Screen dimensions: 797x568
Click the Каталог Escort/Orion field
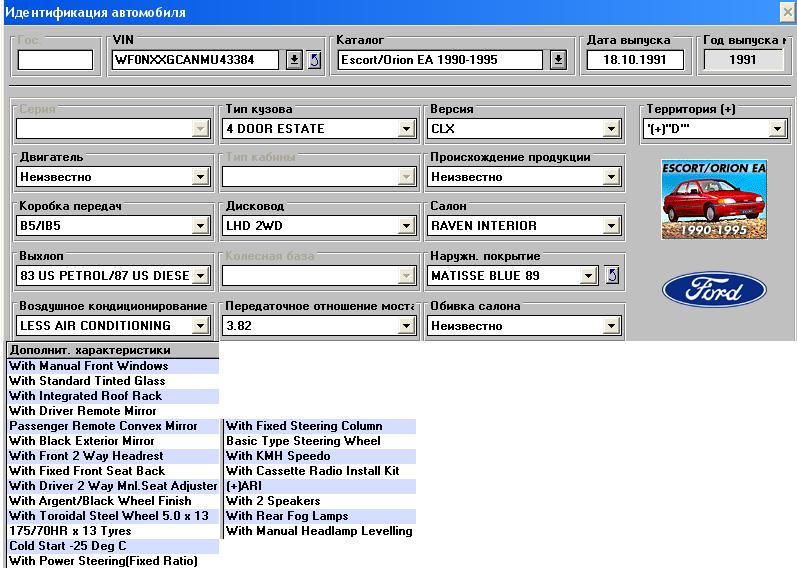[440, 60]
